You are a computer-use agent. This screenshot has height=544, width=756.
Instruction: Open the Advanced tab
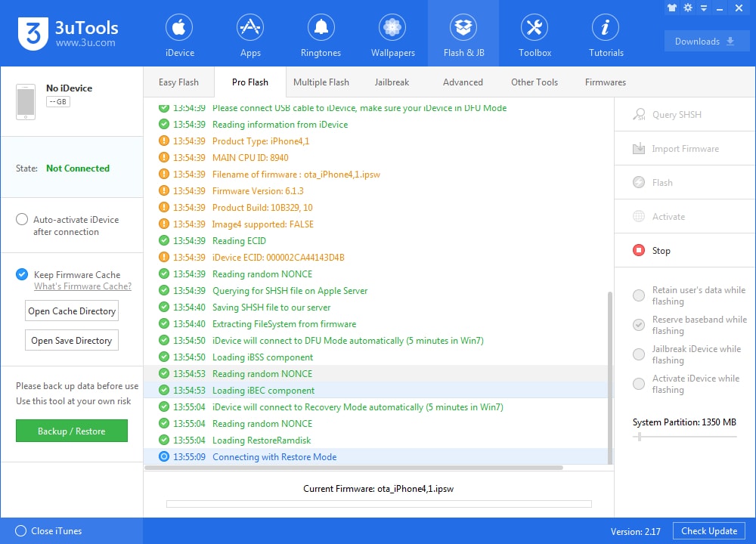[463, 82]
